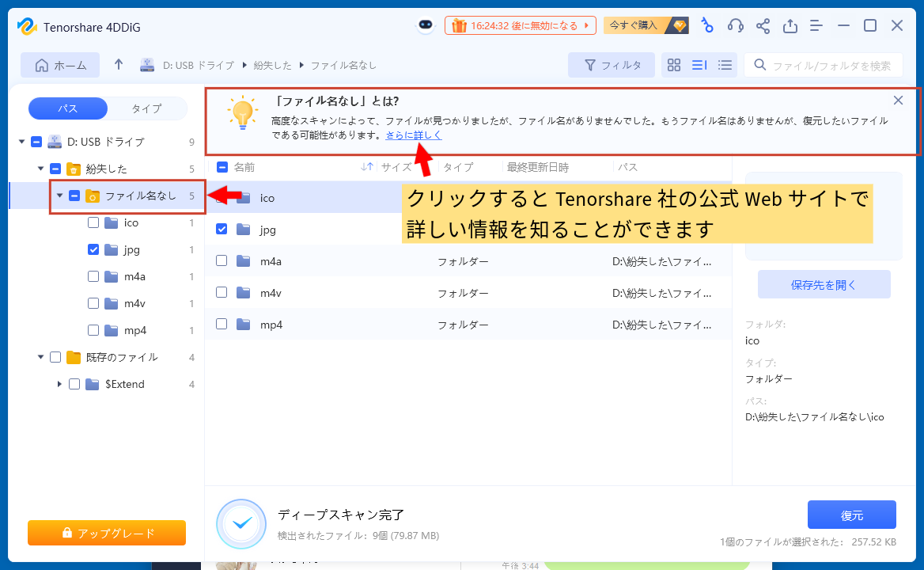Screen dimensions: 924x570
Task: Close the ファイル名なし info banner
Action: pos(898,101)
